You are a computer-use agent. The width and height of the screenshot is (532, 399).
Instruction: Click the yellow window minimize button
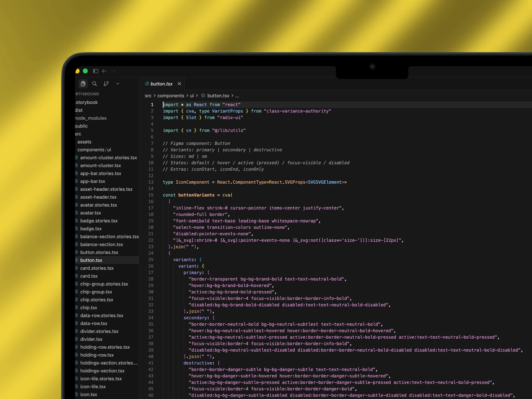point(77,71)
